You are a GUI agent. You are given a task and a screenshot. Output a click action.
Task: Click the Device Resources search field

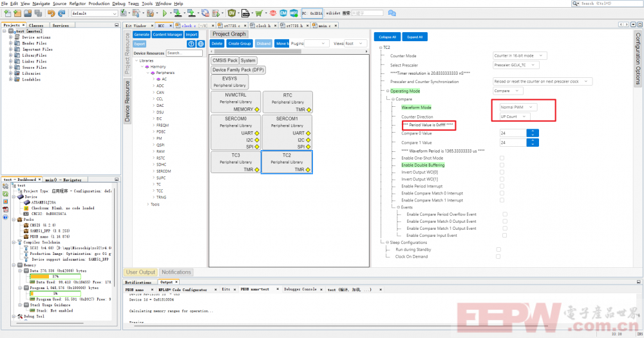184,53
